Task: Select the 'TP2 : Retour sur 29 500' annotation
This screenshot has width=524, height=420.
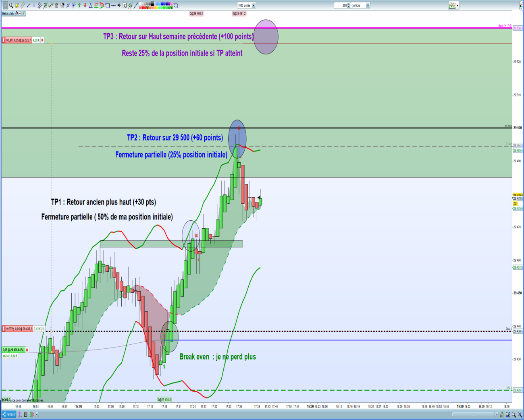Action: pyautogui.click(x=175, y=138)
